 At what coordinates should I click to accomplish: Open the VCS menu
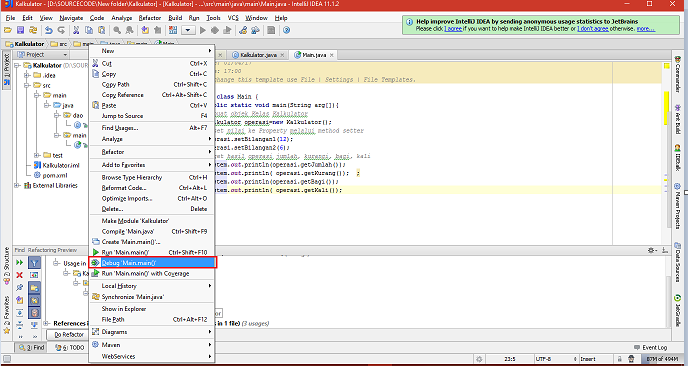(x=233, y=18)
